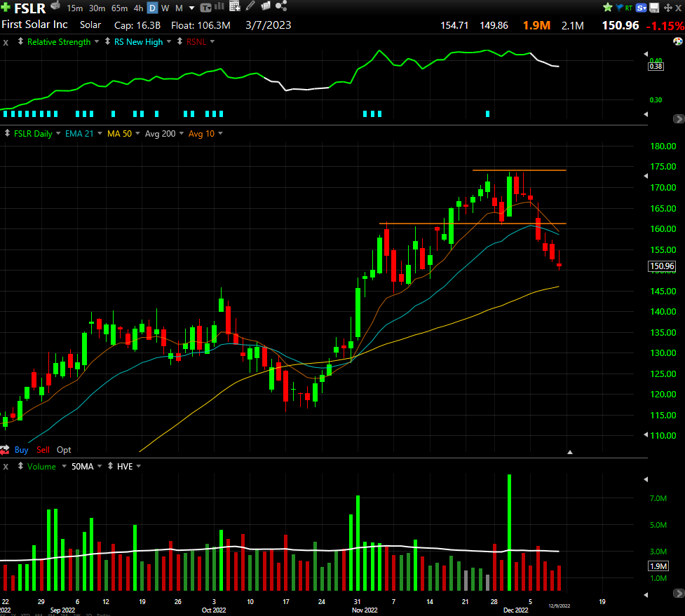Click the bottom price-scale arrow next to 110.00
Screen dimensions: 685x616
coord(646,434)
